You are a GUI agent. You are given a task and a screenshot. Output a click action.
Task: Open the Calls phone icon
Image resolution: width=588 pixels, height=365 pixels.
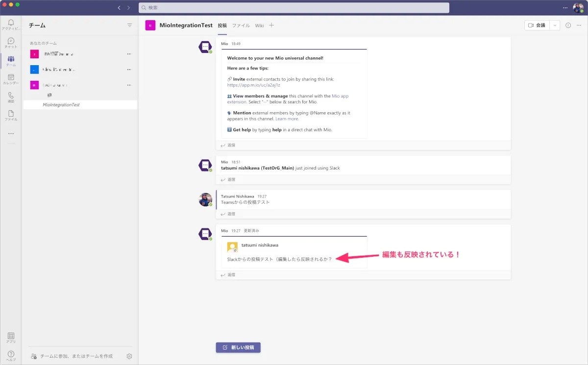(x=11, y=97)
